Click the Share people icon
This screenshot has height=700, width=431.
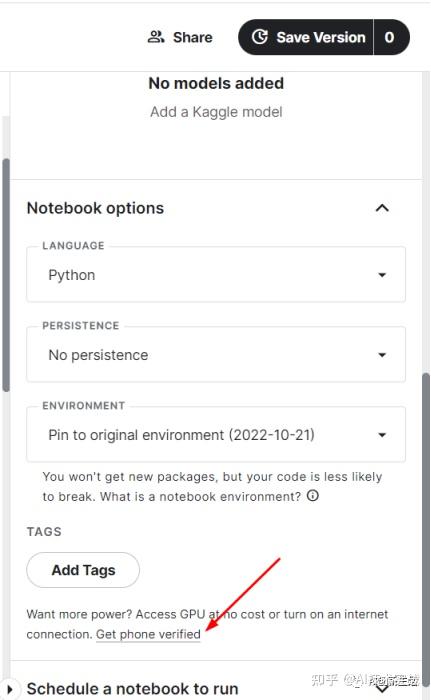[x=156, y=37]
